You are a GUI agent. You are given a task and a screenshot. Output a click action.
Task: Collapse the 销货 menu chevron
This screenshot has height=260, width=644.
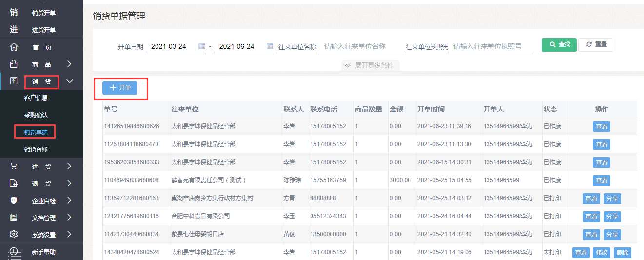[x=69, y=81]
